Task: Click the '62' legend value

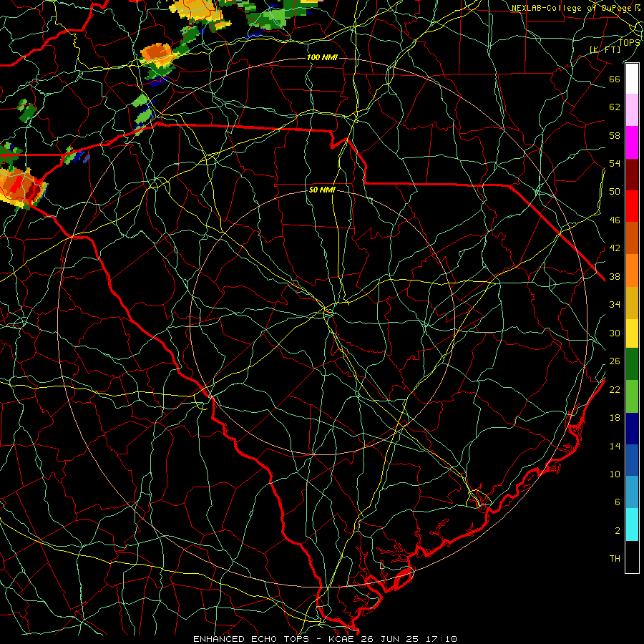Action: pos(615,107)
